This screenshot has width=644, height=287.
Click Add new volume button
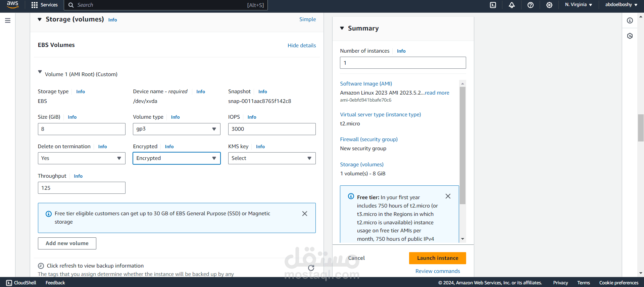[67, 243]
